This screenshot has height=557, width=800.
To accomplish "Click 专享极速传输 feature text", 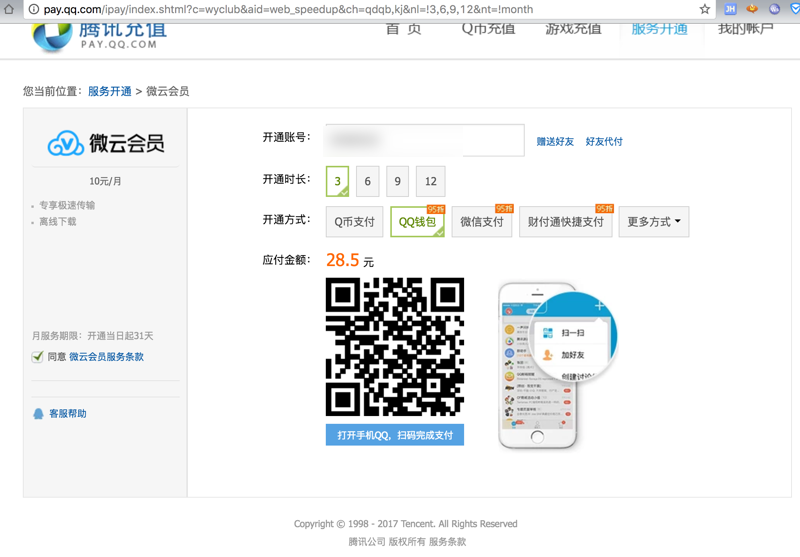I will [x=67, y=205].
